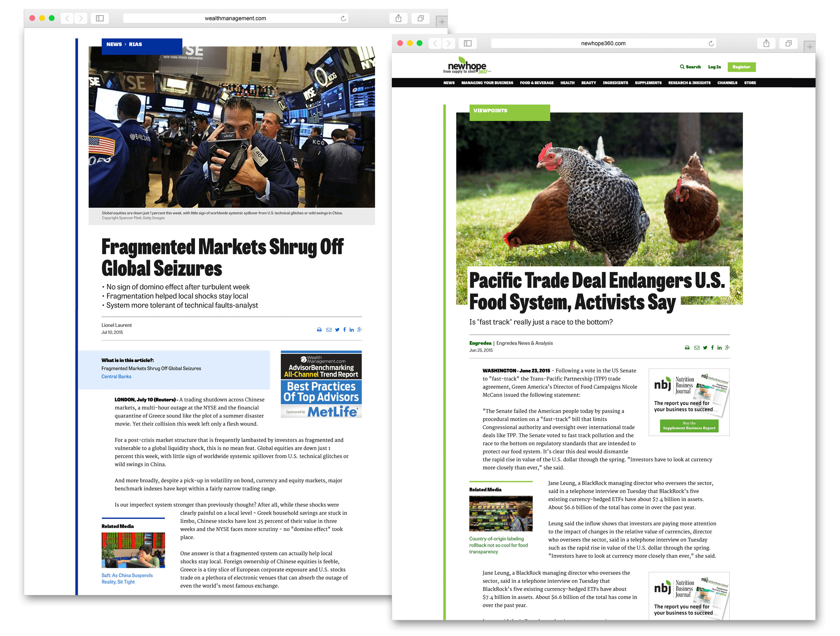Click back arrow in newhope360 window

click(435, 43)
